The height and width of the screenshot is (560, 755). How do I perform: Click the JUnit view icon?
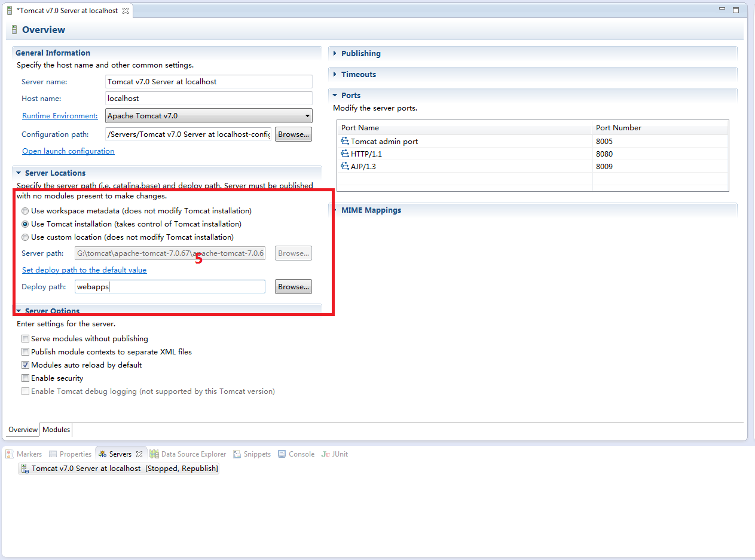326,454
